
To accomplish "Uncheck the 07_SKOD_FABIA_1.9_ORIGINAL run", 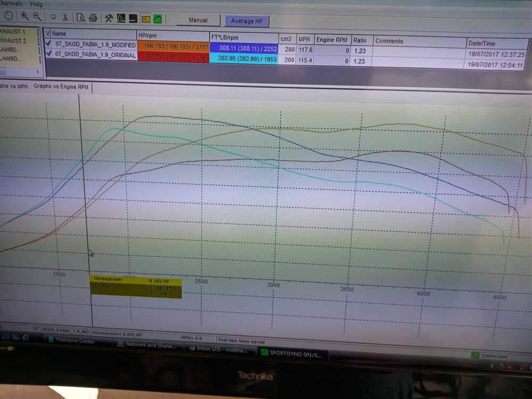I will pyautogui.click(x=48, y=53).
